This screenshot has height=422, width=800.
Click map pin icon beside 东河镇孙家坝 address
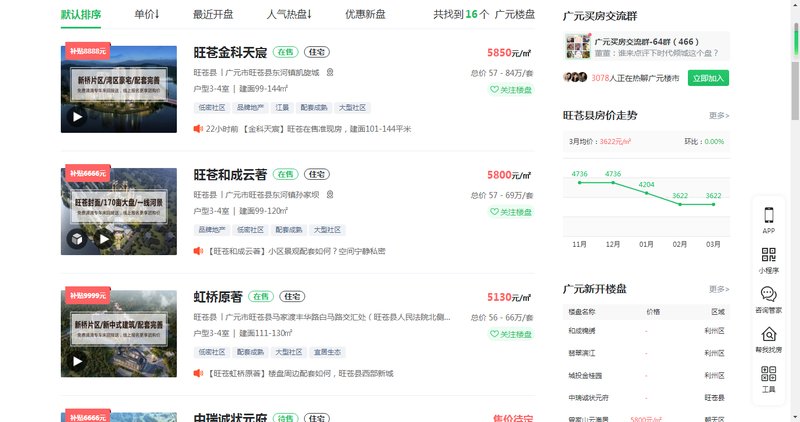tap(330, 194)
